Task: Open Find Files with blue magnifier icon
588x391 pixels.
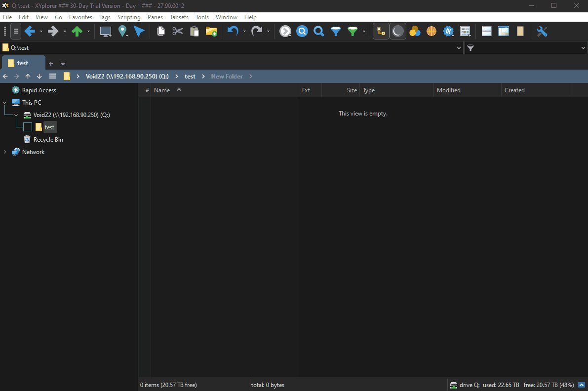Action: (302, 31)
